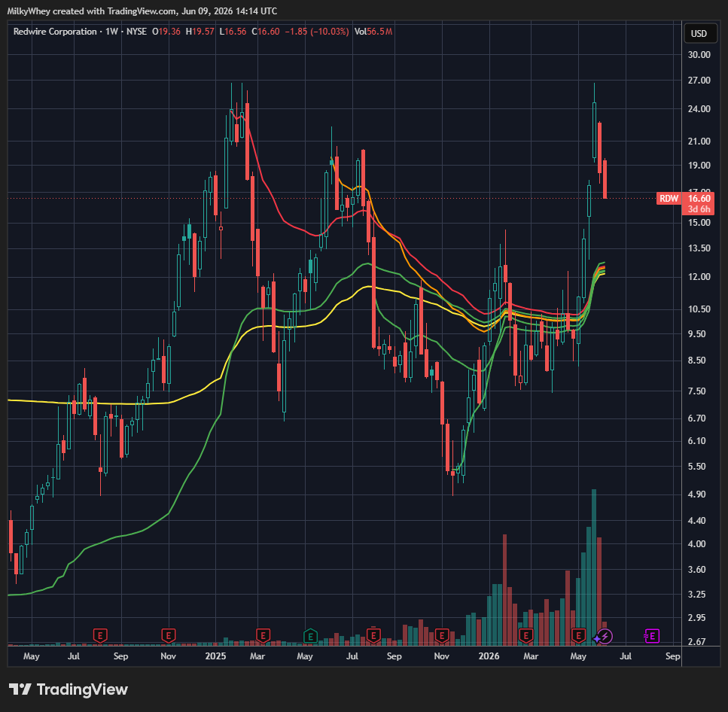Click the 24.00 price axis label
This screenshot has height=712, width=728.
coord(699,109)
